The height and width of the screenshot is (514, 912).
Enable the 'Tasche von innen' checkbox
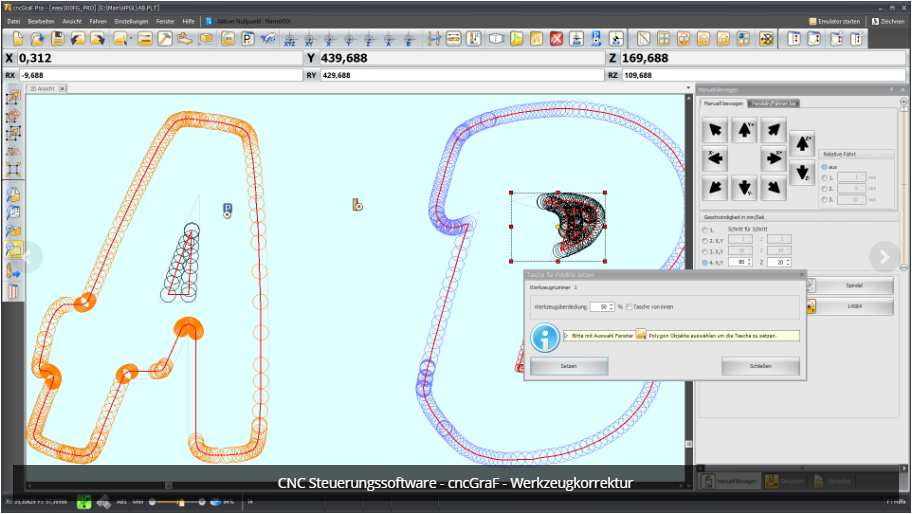click(629, 306)
